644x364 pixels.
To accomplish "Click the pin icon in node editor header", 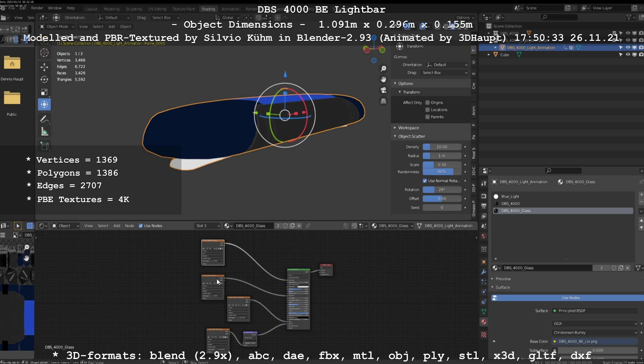I will pyautogui.click(x=308, y=226).
